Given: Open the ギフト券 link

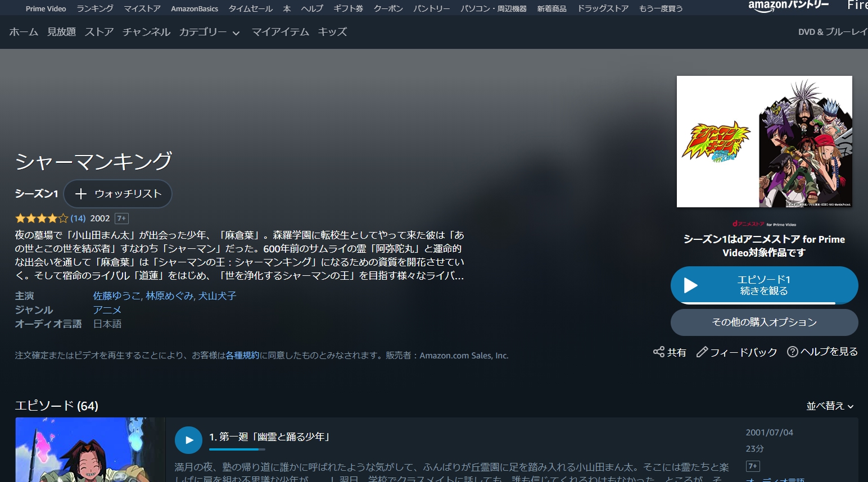Looking at the screenshot, I should [348, 8].
